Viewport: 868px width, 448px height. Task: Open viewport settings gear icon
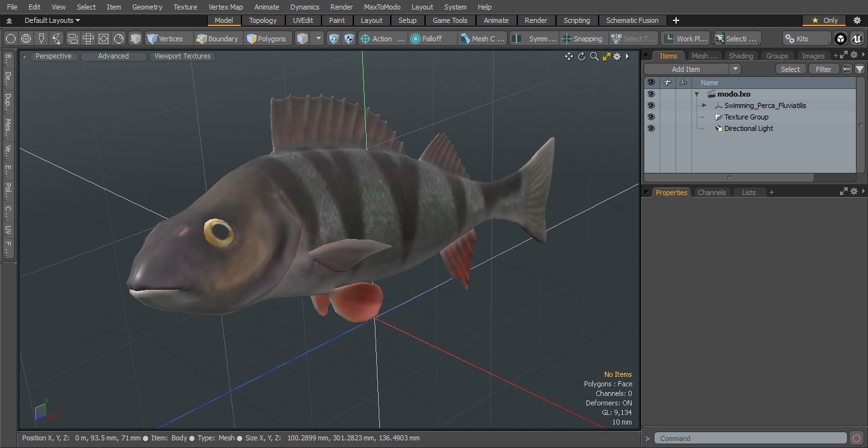[x=617, y=57]
